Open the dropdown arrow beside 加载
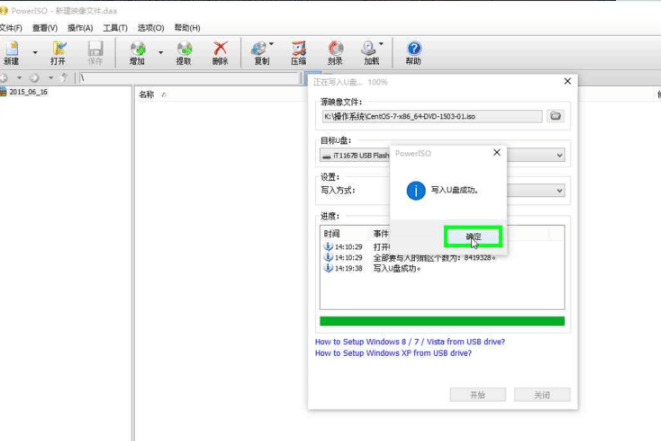661x441 pixels. 381,44
